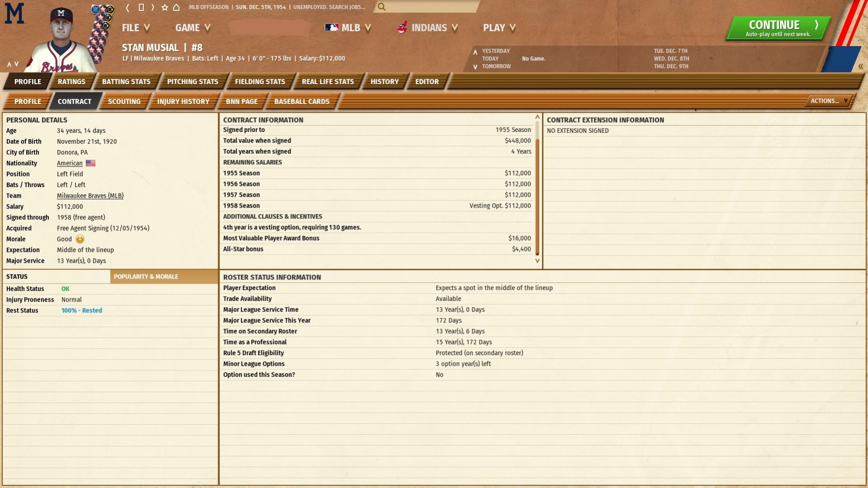The width and height of the screenshot is (868, 488).
Task: Select the SCOUTING sub-tab
Action: [124, 101]
